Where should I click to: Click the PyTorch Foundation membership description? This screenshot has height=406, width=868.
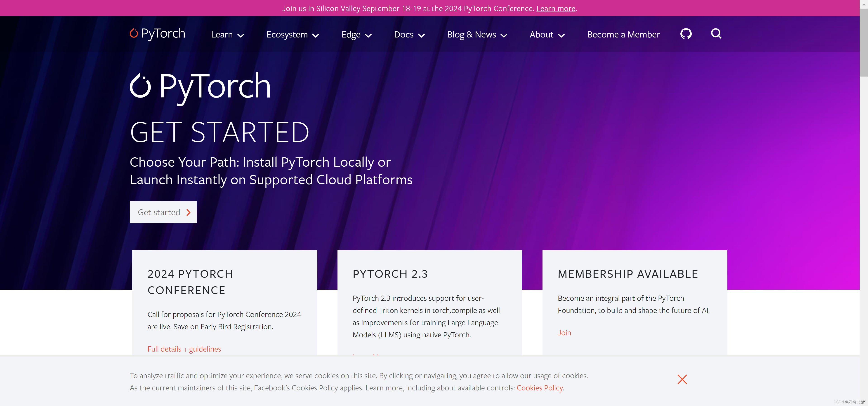pos(633,304)
